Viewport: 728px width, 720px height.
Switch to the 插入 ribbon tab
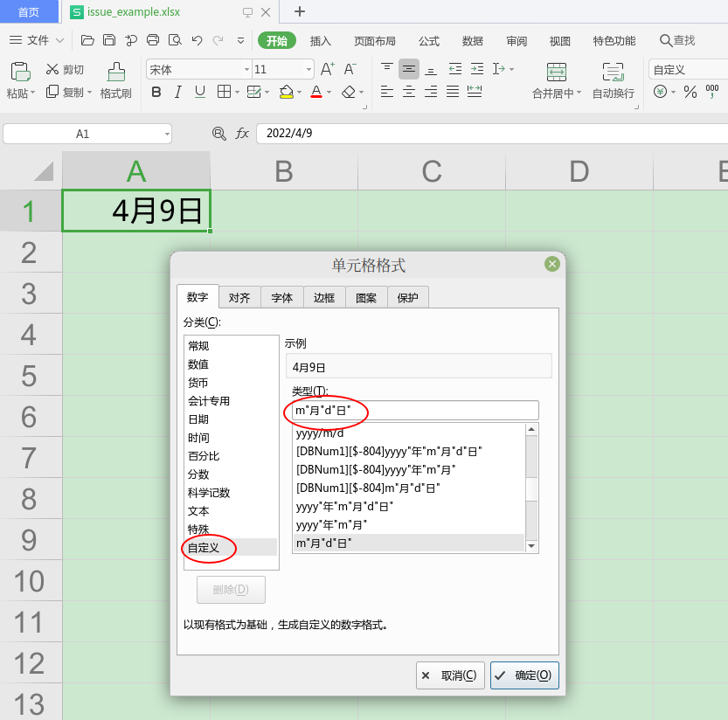coord(321,41)
